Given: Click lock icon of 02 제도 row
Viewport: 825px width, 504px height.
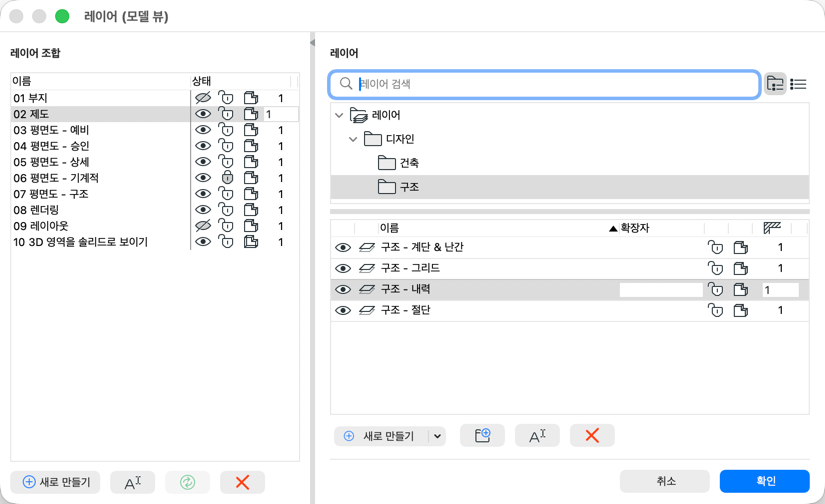Looking at the screenshot, I should (x=226, y=114).
